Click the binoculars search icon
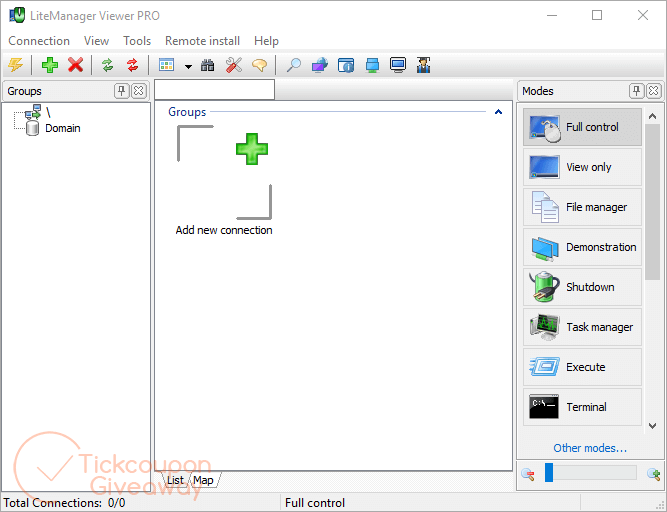667x512 pixels. (x=208, y=65)
